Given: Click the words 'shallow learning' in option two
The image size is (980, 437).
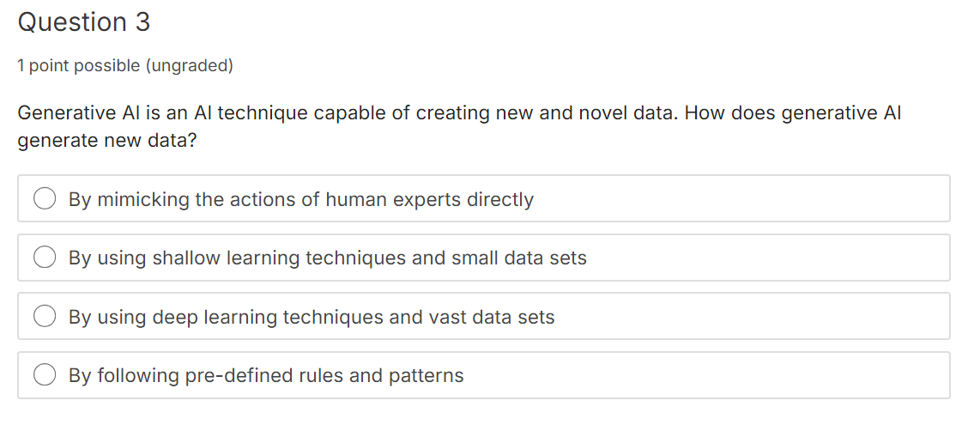Looking at the screenshot, I should pos(226,258).
